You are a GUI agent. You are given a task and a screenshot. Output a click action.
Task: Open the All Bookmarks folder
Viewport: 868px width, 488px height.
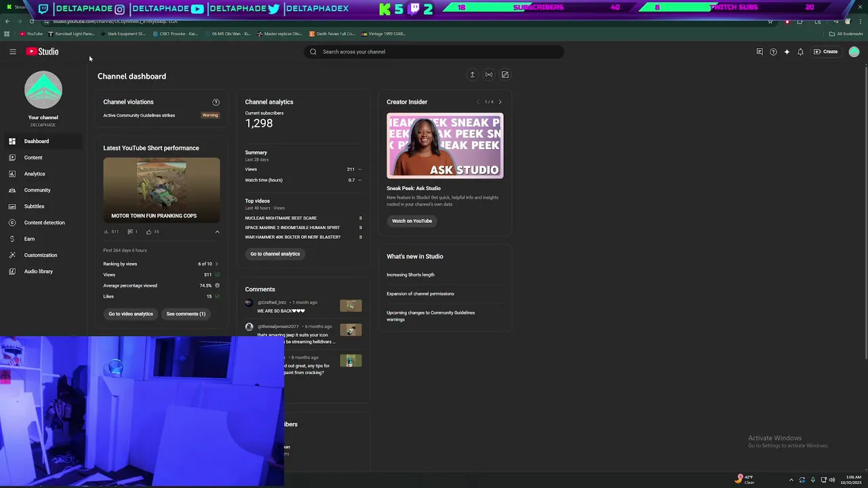(846, 34)
